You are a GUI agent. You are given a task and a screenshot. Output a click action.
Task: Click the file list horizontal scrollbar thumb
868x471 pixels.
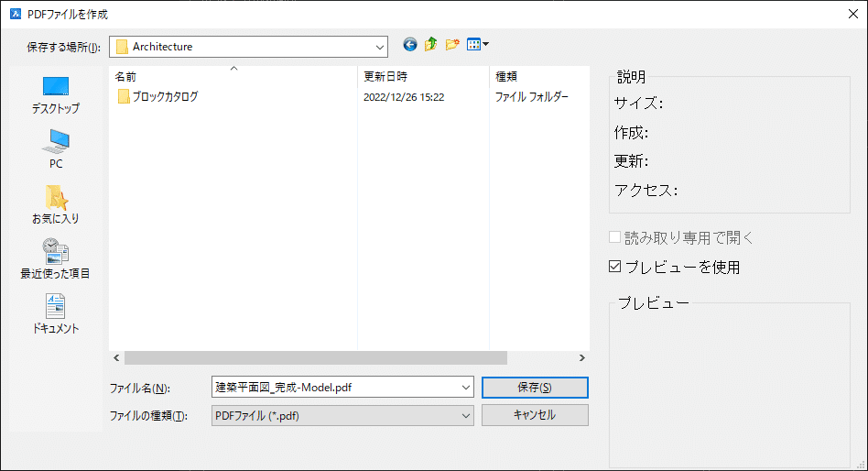pyautogui.click(x=316, y=358)
